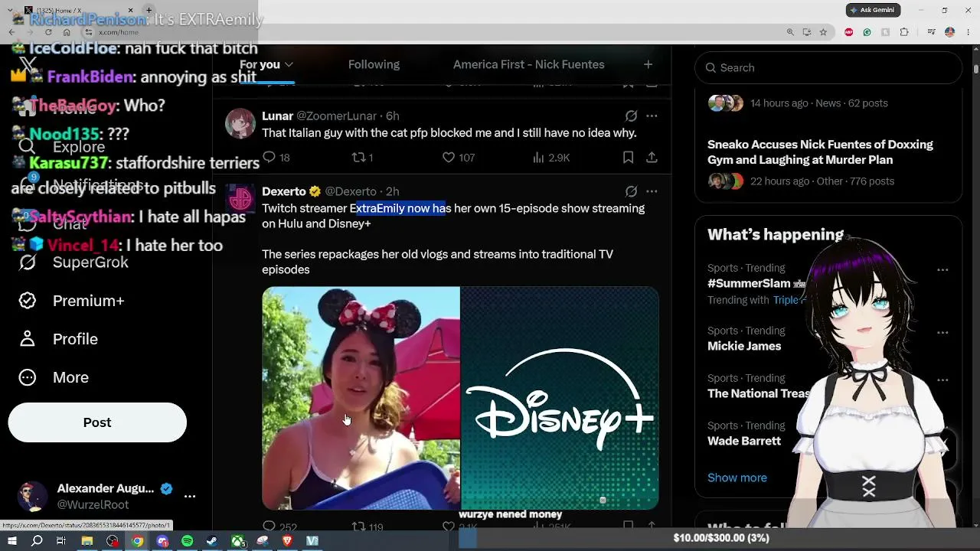Screen dimensions: 980x551
Task: Open the AdBlock Plus extension
Action: pyautogui.click(x=849, y=32)
